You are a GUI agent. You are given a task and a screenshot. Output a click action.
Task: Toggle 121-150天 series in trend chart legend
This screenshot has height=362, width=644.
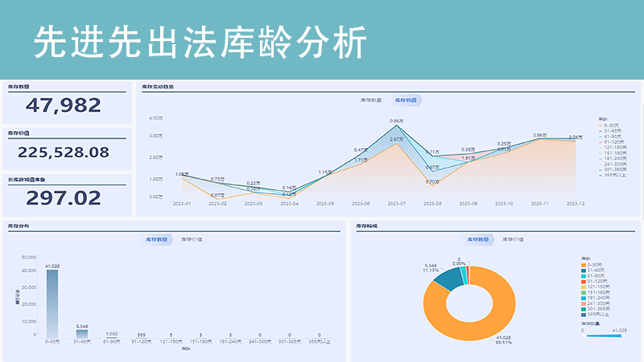[613, 147]
